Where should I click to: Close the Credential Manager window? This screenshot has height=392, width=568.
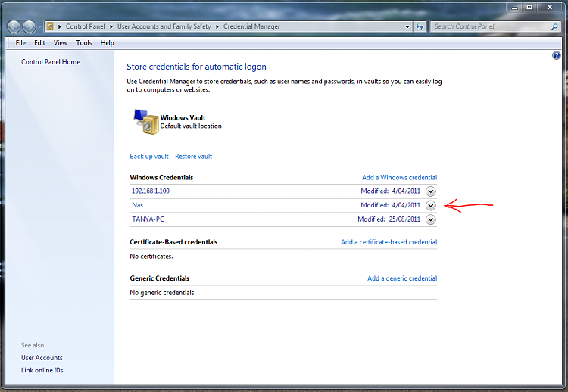(550, 8)
